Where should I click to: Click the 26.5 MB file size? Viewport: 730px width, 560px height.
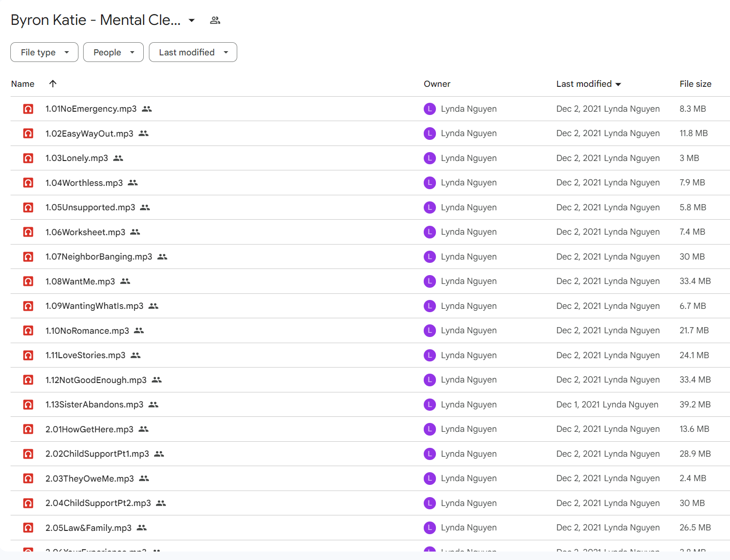[695, 528]
